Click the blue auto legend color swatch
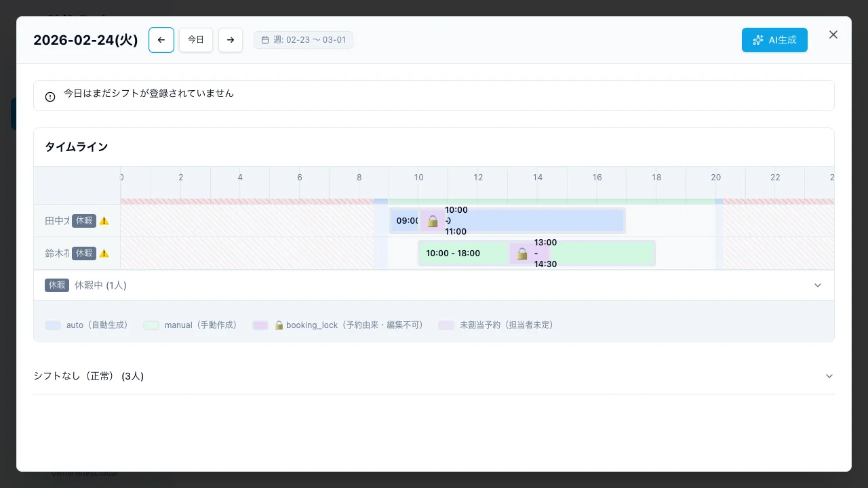Viewport: 868px width, 488px height. pyautogui.click(x=53, y=325)
